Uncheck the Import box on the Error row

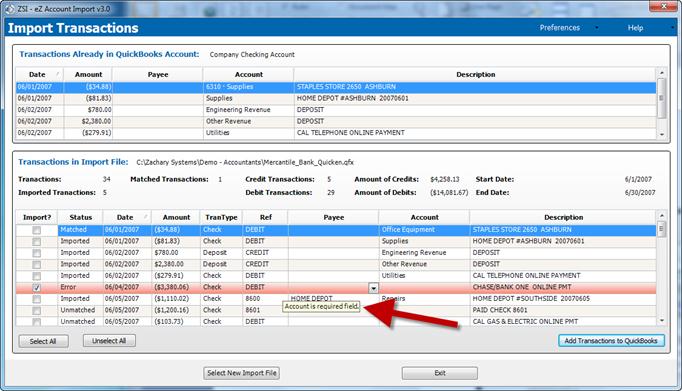pyautogui.click(x=37, y=287)
